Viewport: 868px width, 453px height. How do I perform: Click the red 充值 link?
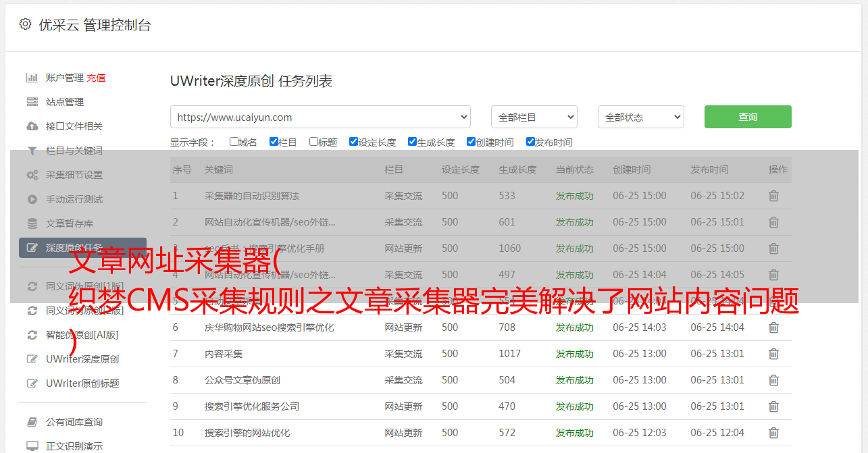point(96,78)
